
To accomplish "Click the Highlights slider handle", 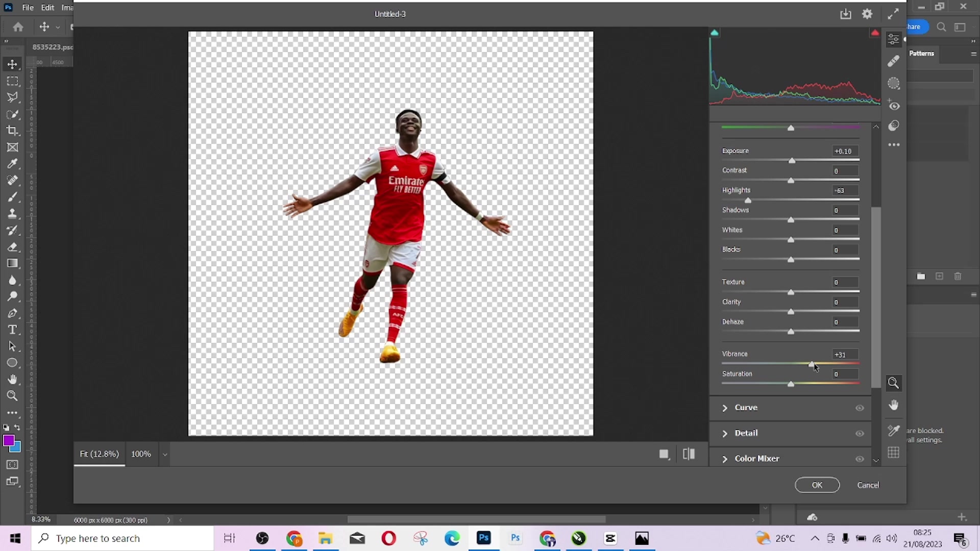I will (x=748, y=201).
